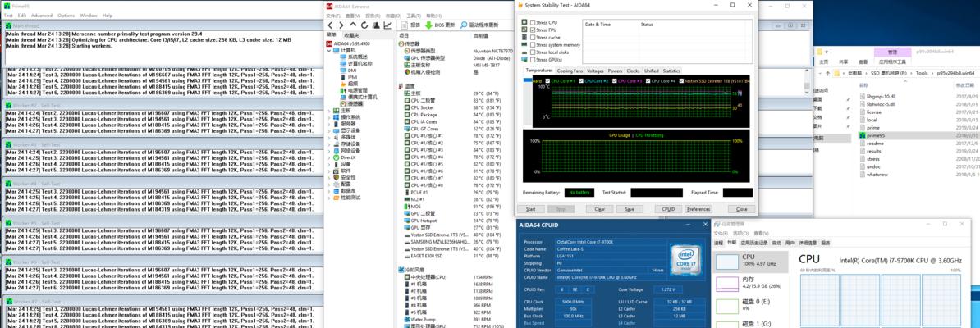Open the Prime95 Advanced menu

42,15
